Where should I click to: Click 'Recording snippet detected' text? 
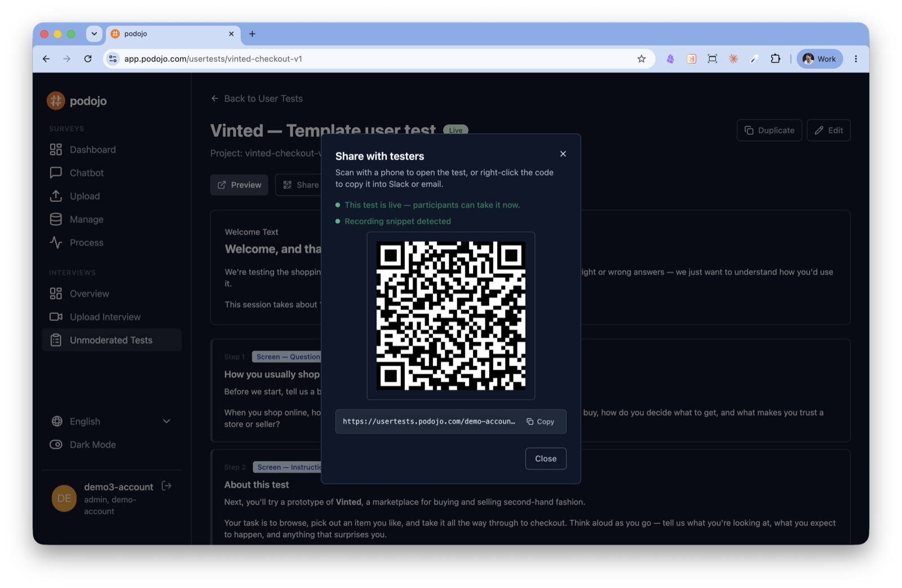[x=397, y=222]
